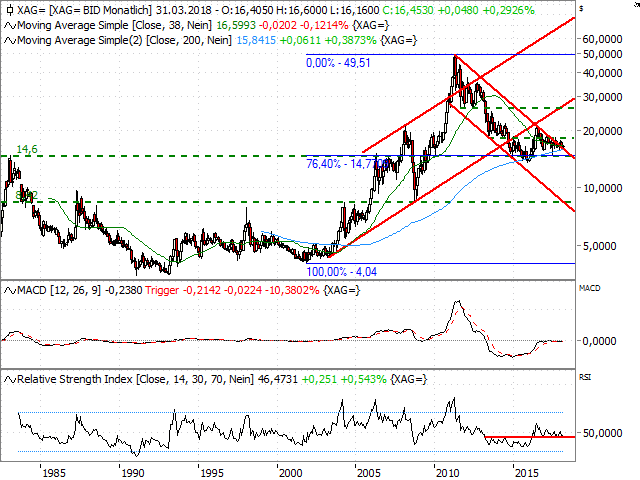Click the RSI 50,0000 axis label
The image size is (640, 480).
click(x=602, y=433)
